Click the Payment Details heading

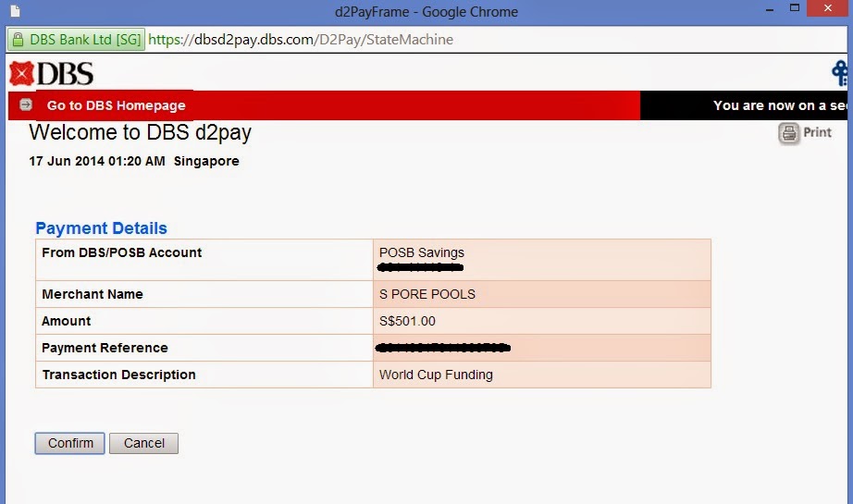point(101,228)
